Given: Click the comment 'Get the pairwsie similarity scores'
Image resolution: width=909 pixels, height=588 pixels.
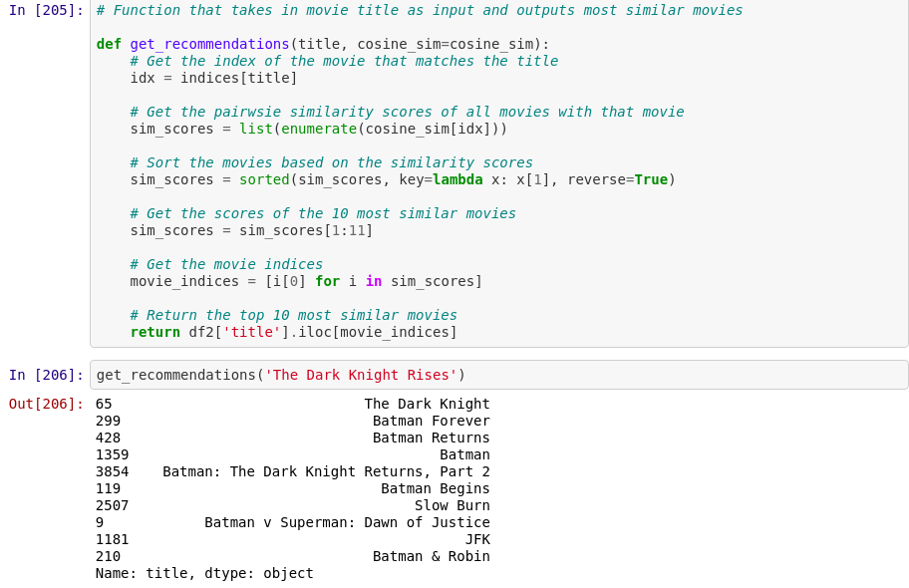Looking at the screenshot, I should tap(407, 112).
